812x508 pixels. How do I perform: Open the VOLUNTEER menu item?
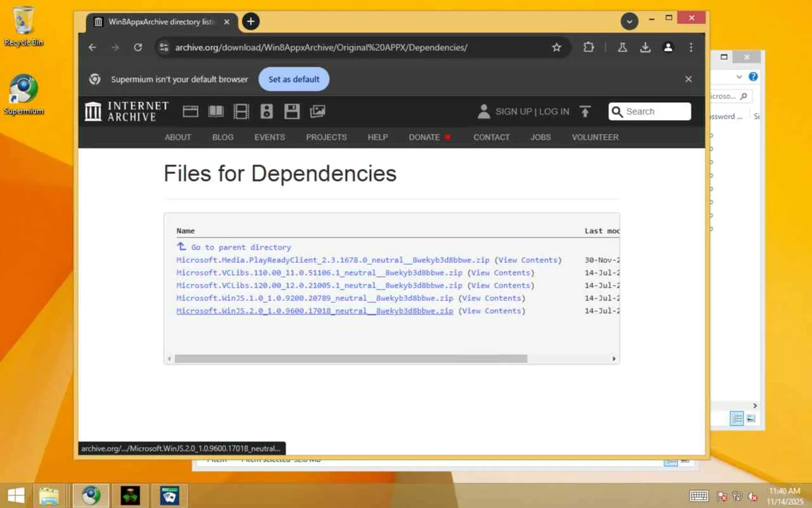click(x=595, y=137)
